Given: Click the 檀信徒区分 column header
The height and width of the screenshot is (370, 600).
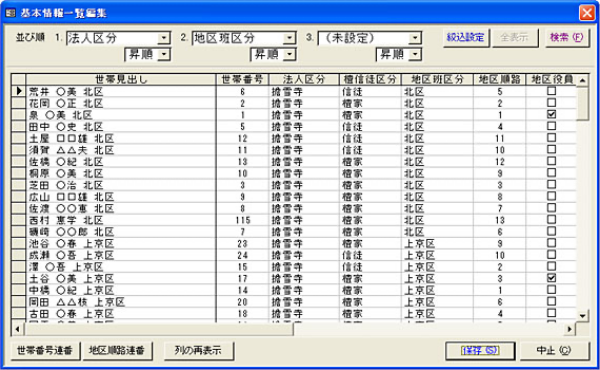Looking at the screenshot, I should 370,80.
